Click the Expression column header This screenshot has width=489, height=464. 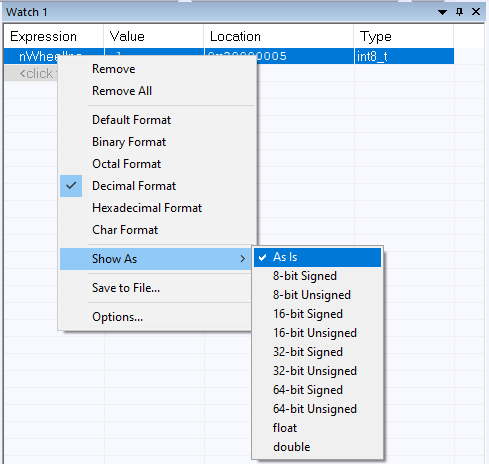click(x=54, y=36)
